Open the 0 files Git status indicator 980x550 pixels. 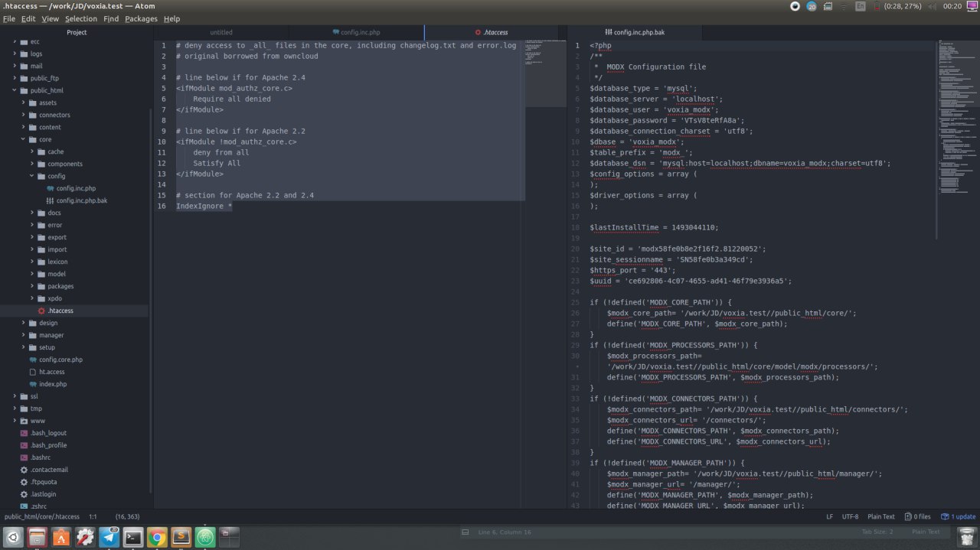(x=917, y=516)
